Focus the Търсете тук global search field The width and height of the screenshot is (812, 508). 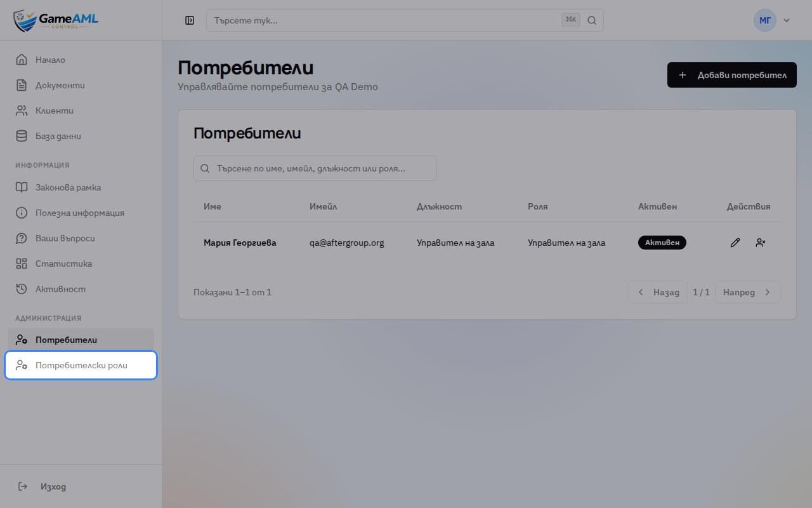405,20
